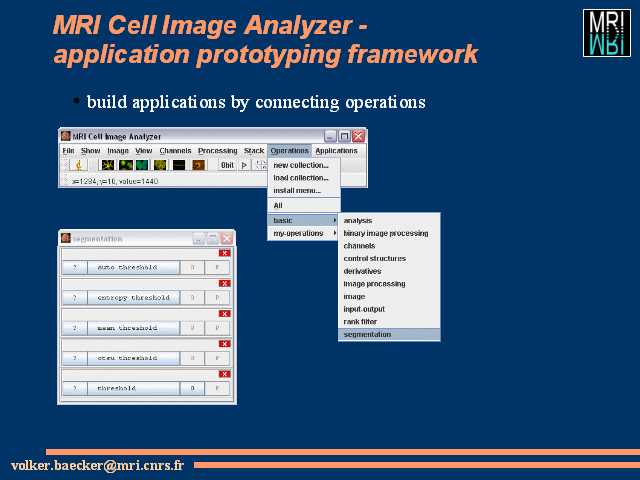Select 'rank filter' submenu entry
The width and height of the screenshot is (640, 480).
point(389,322)
